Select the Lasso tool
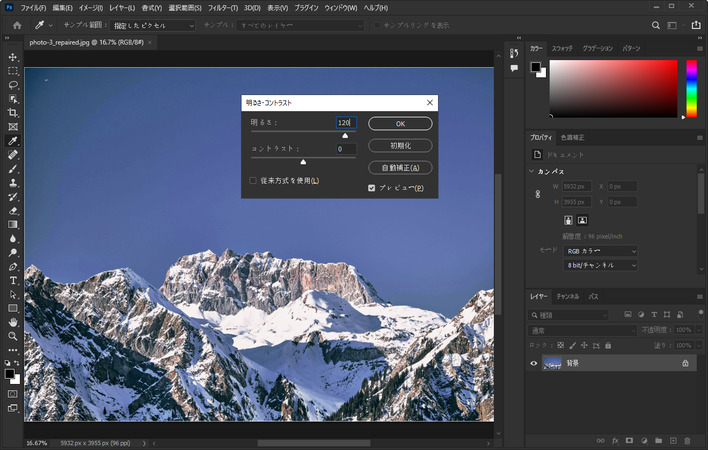The width and height of the screenshot is (708, 450). (13, 85)
